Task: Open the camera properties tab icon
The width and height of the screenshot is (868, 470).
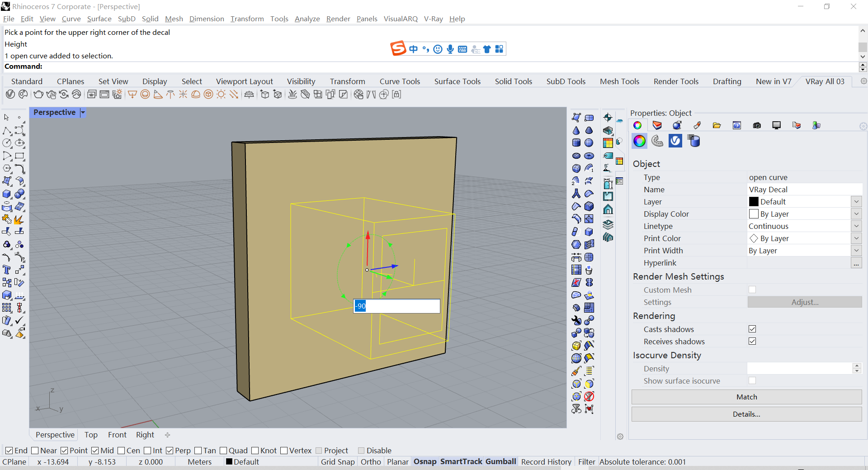Action: [757, 125]
